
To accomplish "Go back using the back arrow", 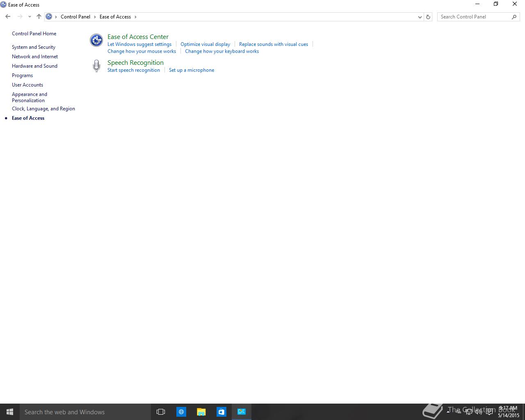I will point(8,17).
